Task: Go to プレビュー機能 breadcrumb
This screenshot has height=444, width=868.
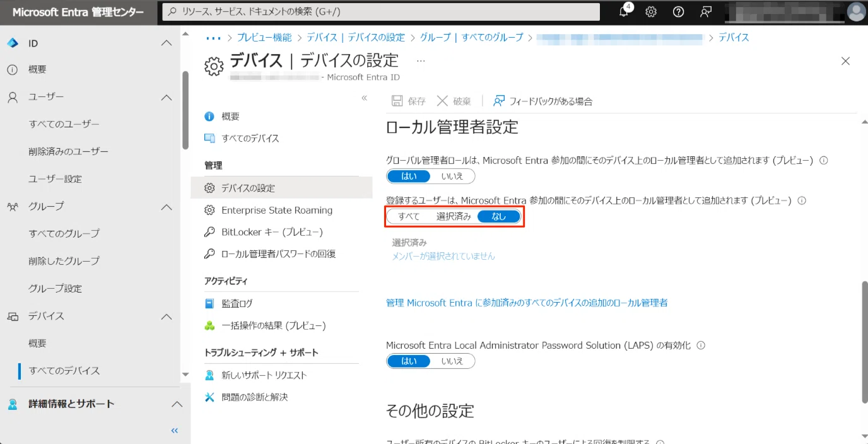Action: 264,38
